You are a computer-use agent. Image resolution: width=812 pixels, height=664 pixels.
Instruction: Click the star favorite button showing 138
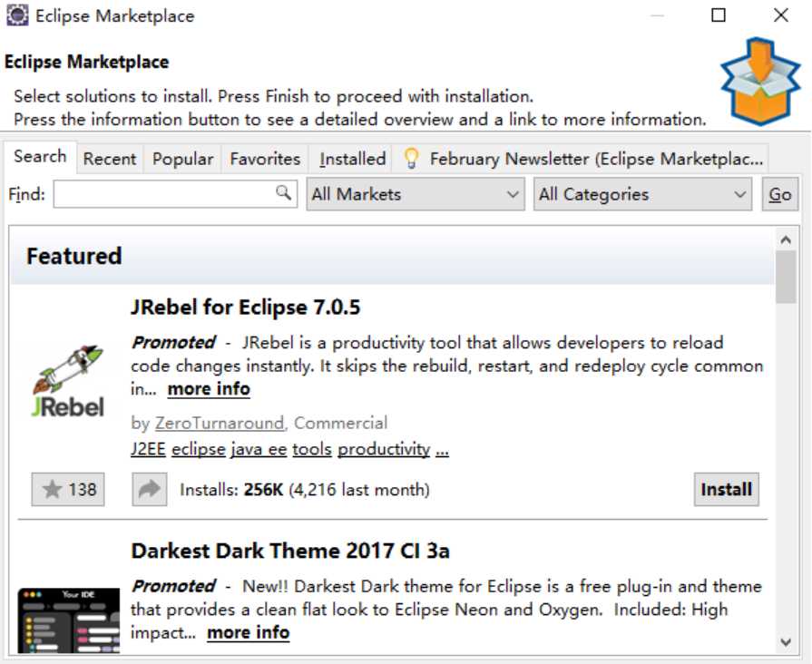[x=68, y=489]
